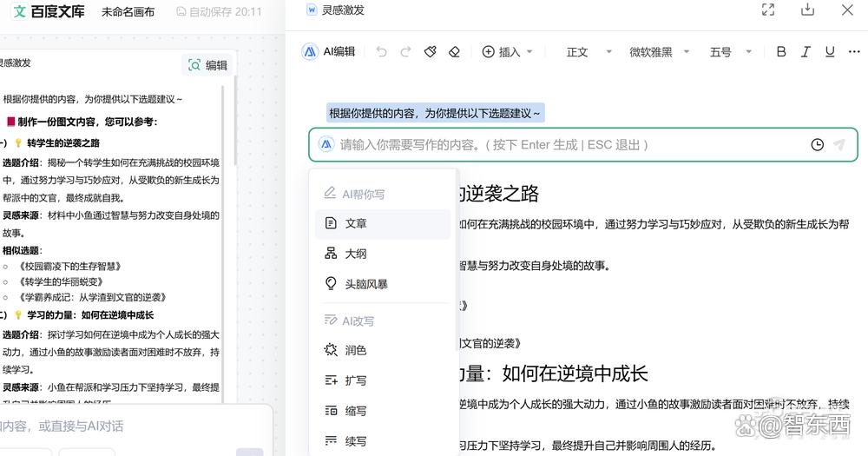Select the format painter tool
The width and height of the screenshot is (868, 456).
coord(431,51)
